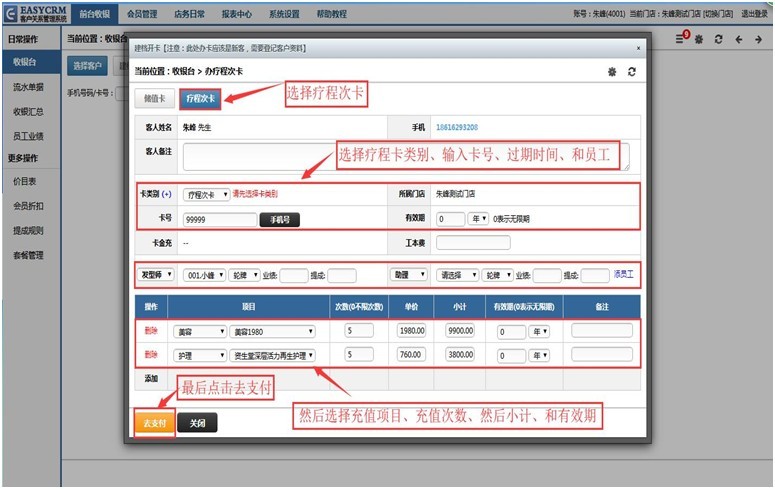Open the 请选择 employee dropdown
Image resolution: width=775 pixels, height=489 pixels.
click(x=458, y=275)
